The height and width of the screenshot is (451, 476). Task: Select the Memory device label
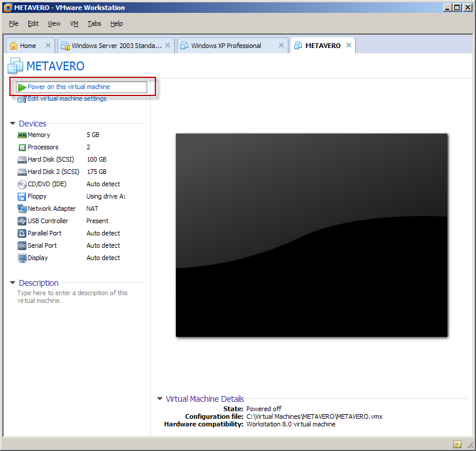(39, 135)
